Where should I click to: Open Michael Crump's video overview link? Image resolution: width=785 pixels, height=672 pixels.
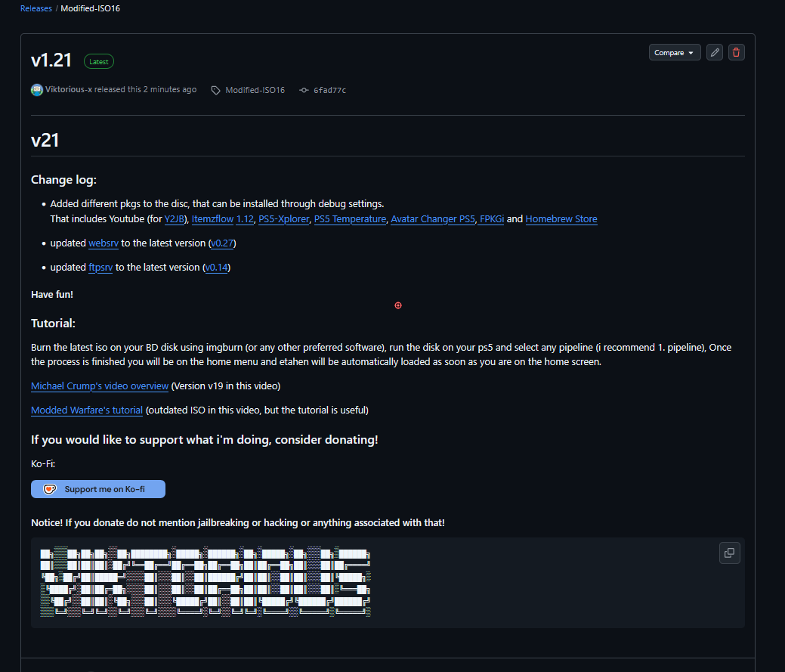point(100,386)
